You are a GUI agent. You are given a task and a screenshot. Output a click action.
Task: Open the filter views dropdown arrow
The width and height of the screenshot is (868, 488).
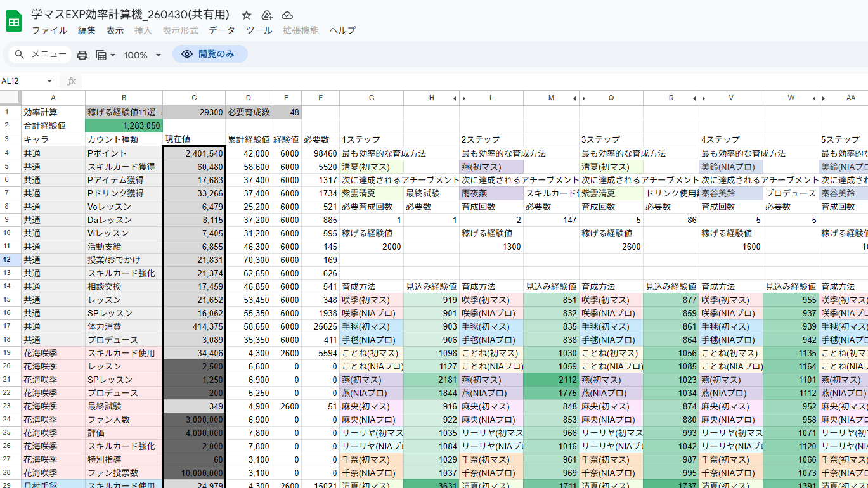113,55
